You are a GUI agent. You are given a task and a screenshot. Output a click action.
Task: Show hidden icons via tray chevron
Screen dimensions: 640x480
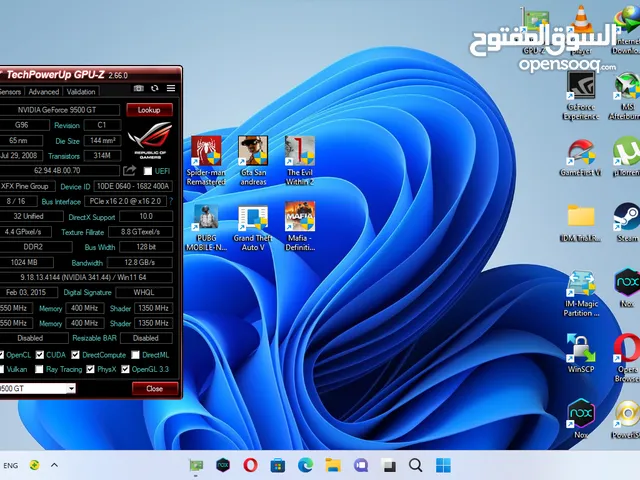pos(54,465)
